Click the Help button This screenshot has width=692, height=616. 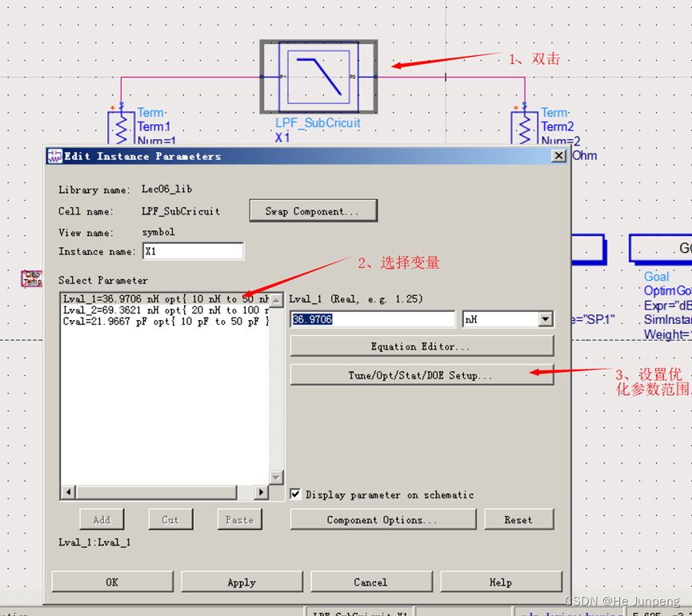click(x=501, y=582)
